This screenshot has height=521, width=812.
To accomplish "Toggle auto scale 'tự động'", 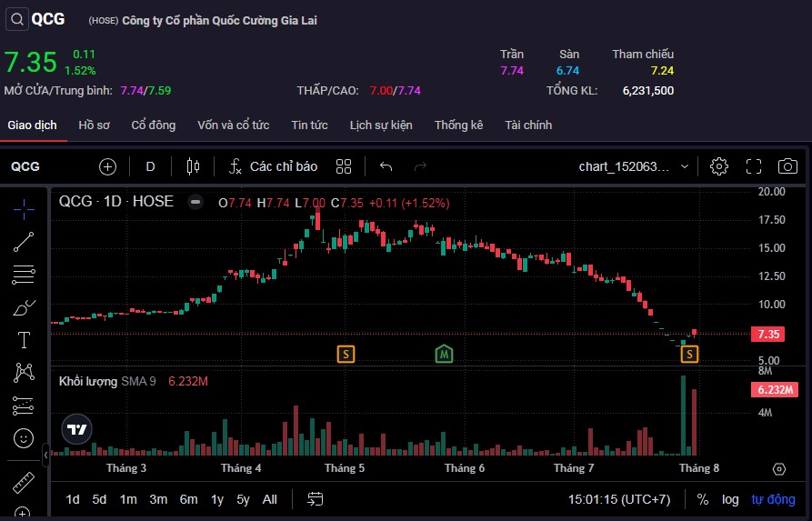I will click(773, 499).
